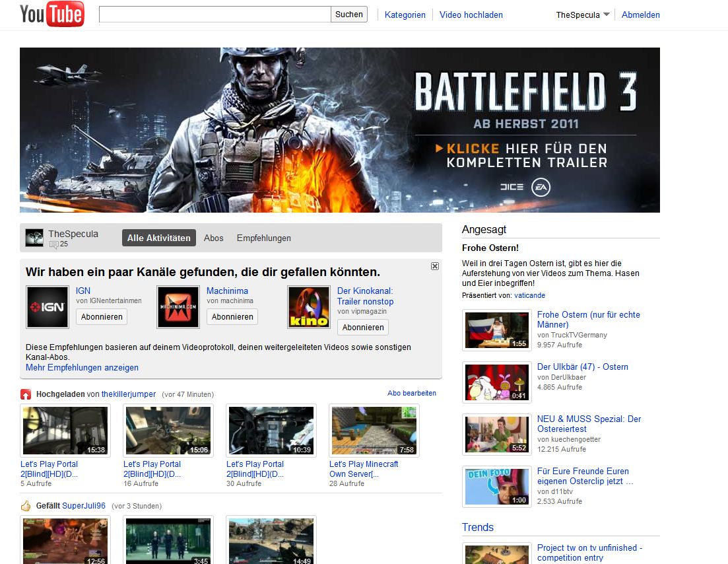Click von kuechengoetter uploader text
This screenshot has height=564, width=728.
[x=569, y=439]
